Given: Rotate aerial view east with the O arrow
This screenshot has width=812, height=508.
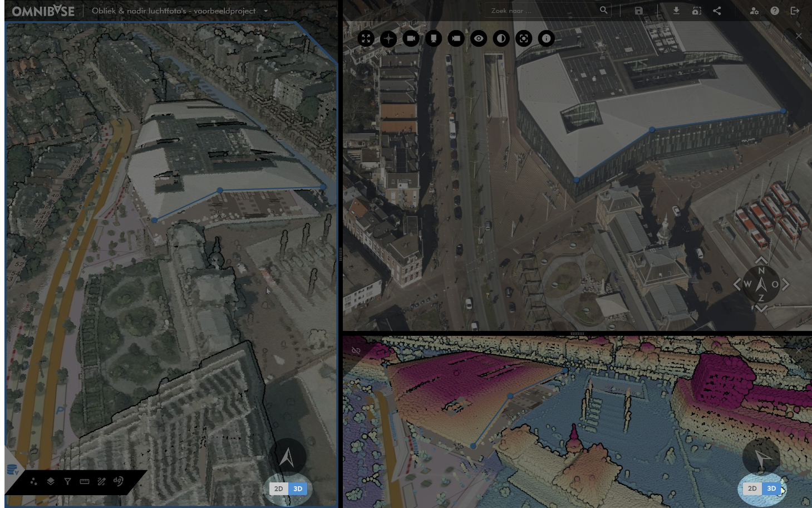Looking at the screenshot, I should pos(785,285).
